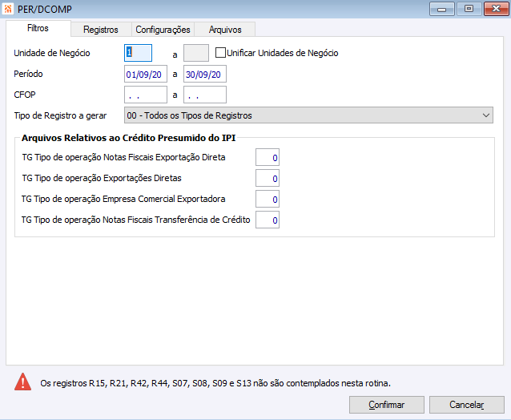Image resolution: width=511 pixels, height=420 pixels.
Task: Click Arquivos Relativos ao Crédito Presumido heading
Action: pyautogui.click(x=128, y=138)
